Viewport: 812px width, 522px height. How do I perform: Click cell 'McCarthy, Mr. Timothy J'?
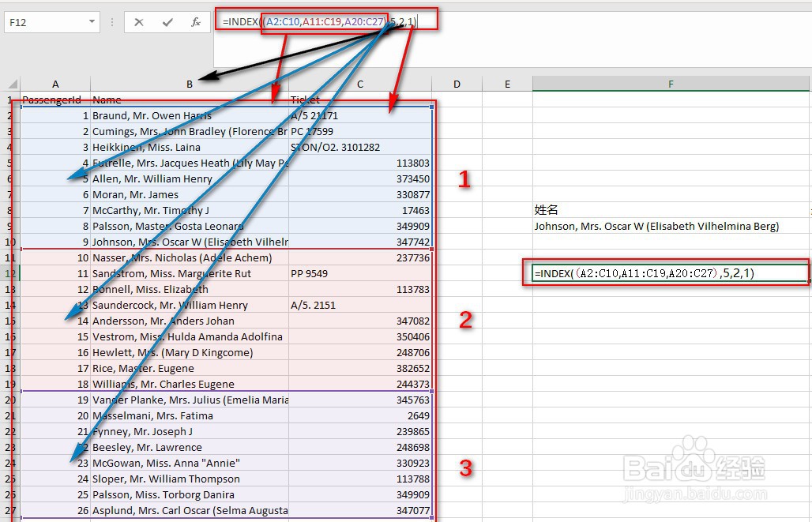[x=190, y=210]
